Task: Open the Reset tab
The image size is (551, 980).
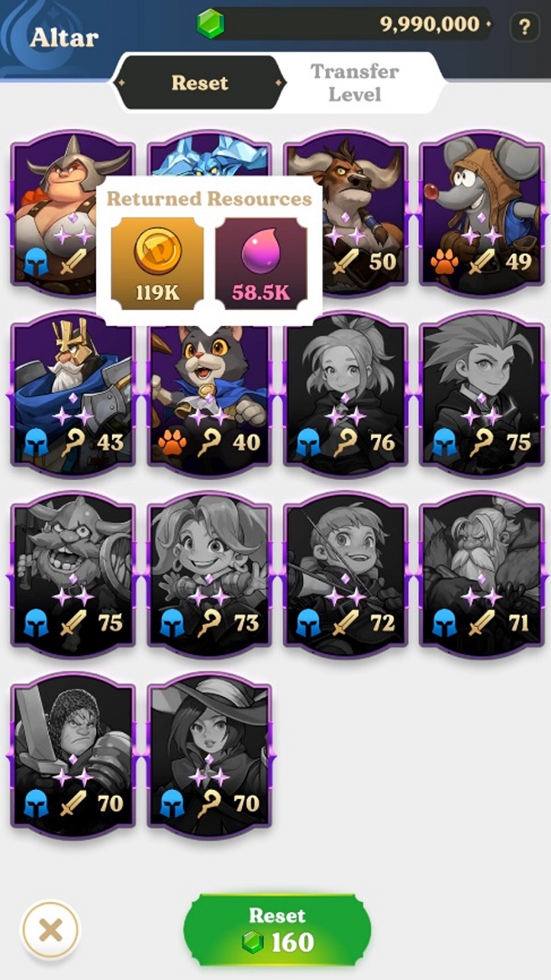Action: click(x=200, y=82)
